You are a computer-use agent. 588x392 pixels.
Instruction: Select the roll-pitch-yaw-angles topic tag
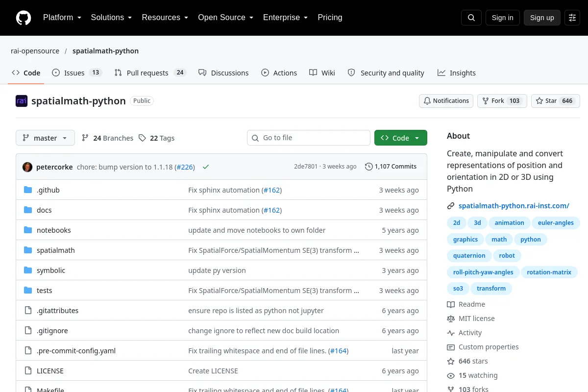click(483, 272)
